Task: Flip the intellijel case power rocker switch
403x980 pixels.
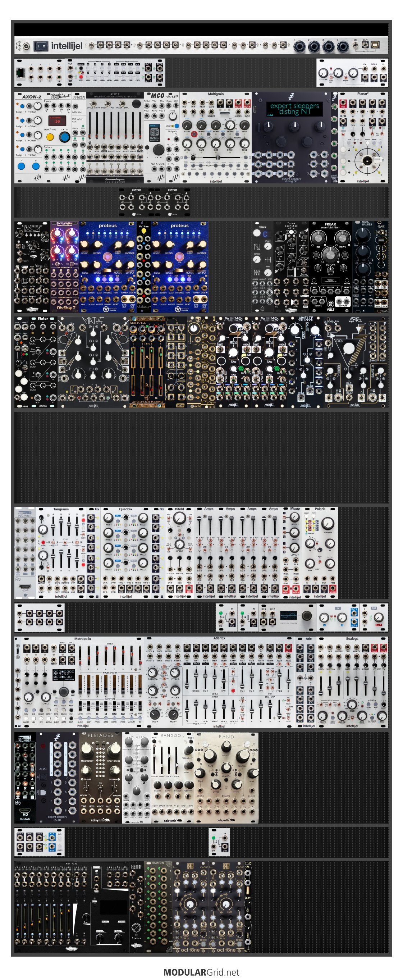Action: [x=41, y=46]
